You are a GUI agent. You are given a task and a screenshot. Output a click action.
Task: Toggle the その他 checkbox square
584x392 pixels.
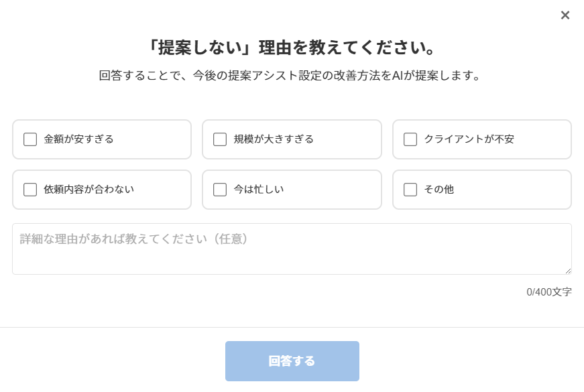(410, 190)
